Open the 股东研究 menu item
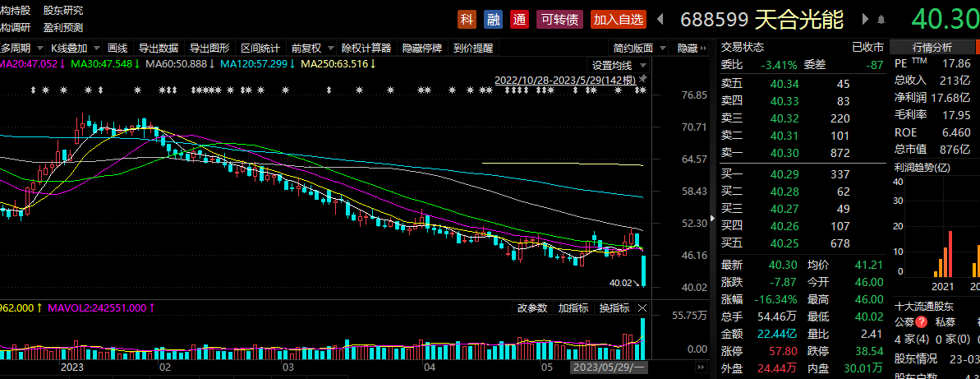 (63, 11)
